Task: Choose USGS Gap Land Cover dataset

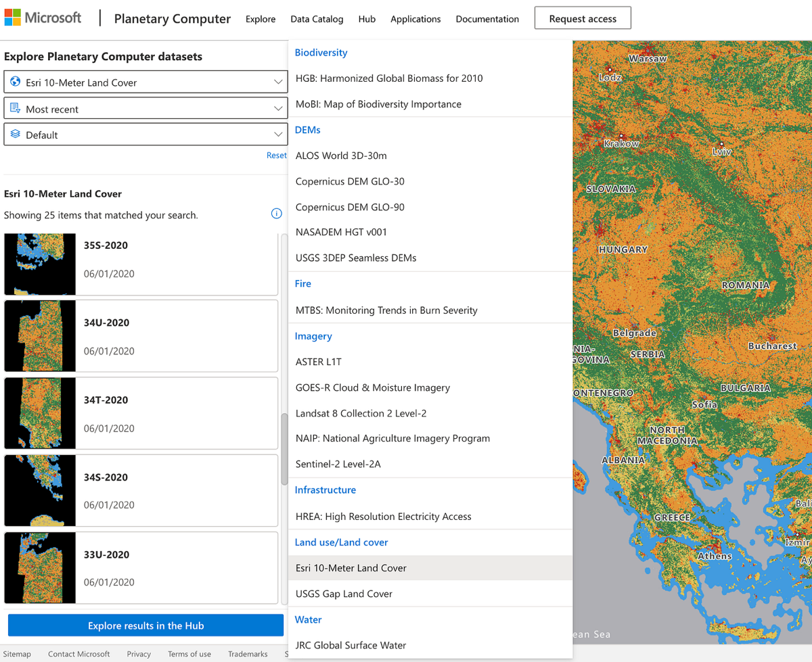Action: pyautogui.click(x=430, y=593)
